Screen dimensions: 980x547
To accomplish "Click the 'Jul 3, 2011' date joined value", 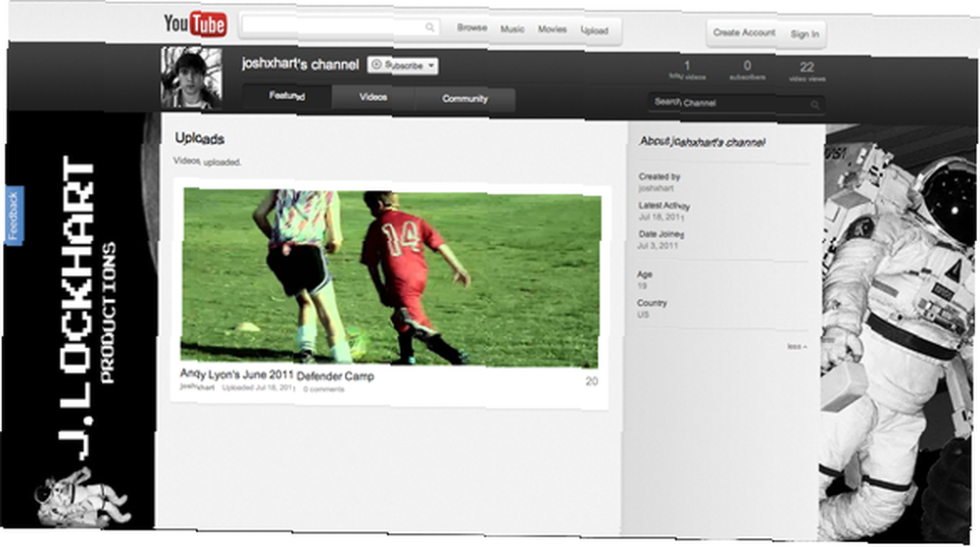I will coord(658,246).
